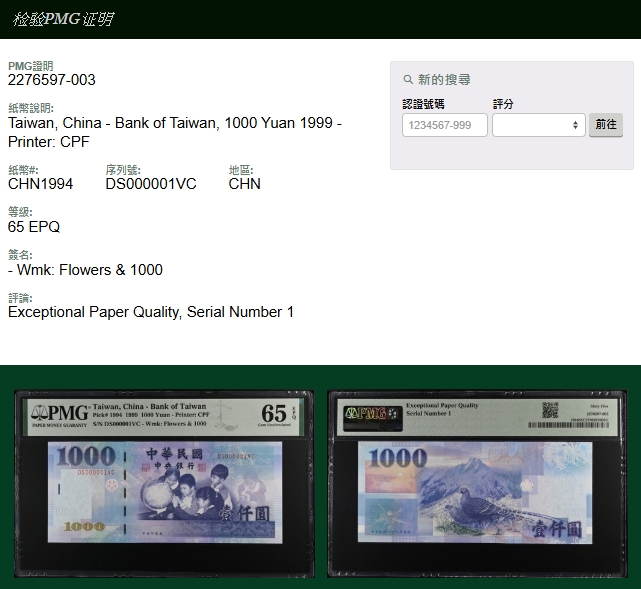
Task: Click the QR code on back holder label
Action: tap(549, 409)
